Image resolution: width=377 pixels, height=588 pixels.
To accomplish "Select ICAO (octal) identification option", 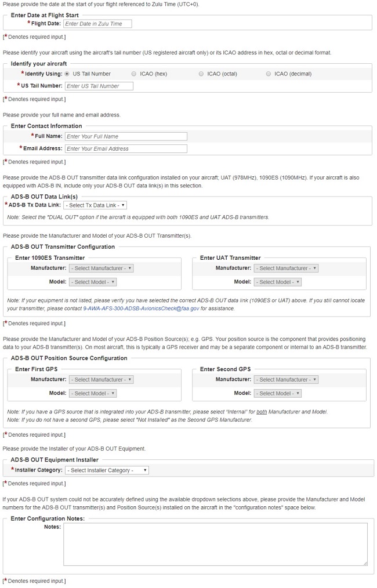I will pos(201,74).
